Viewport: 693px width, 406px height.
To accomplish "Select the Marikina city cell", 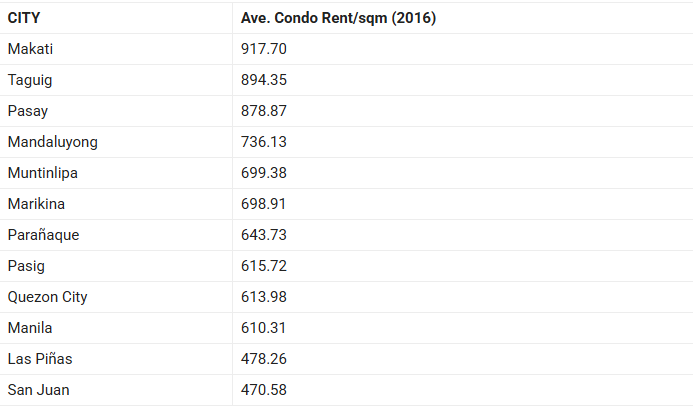I will pyautogui.click(x=37, y=204).
